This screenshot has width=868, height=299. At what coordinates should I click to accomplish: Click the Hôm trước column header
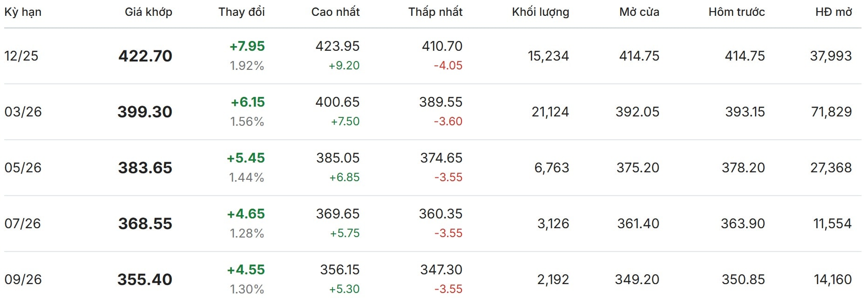736,12
